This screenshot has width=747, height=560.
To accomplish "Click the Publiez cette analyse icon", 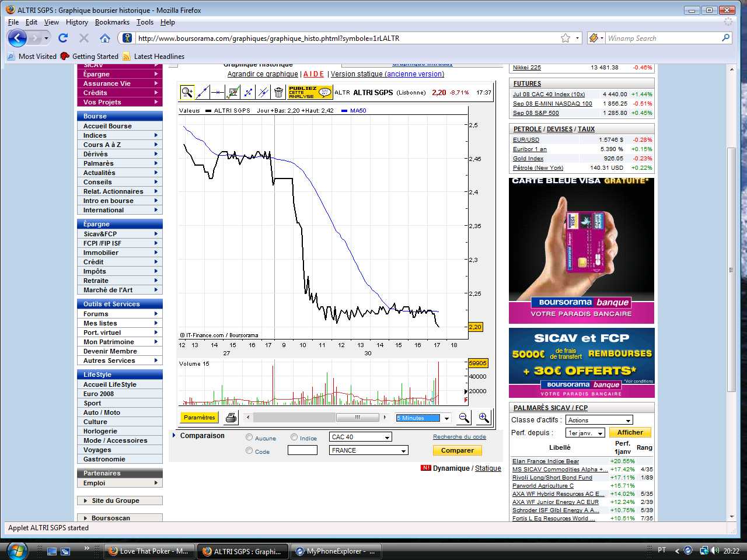I will 310,92.
